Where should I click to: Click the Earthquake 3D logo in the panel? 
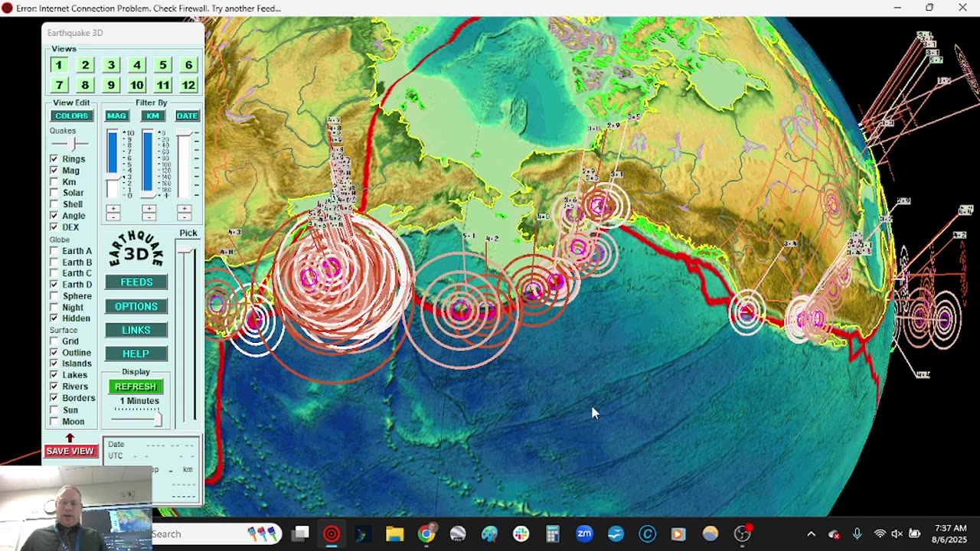(136, 249)
